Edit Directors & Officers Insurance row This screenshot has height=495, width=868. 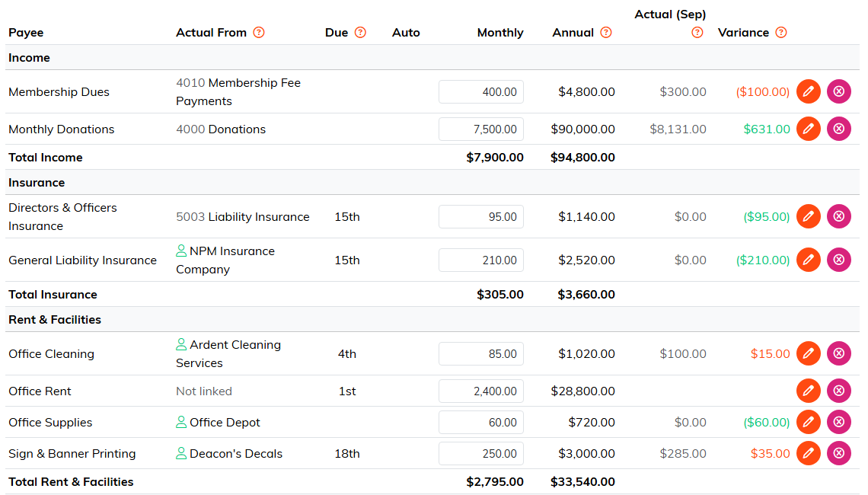[808, 216]
